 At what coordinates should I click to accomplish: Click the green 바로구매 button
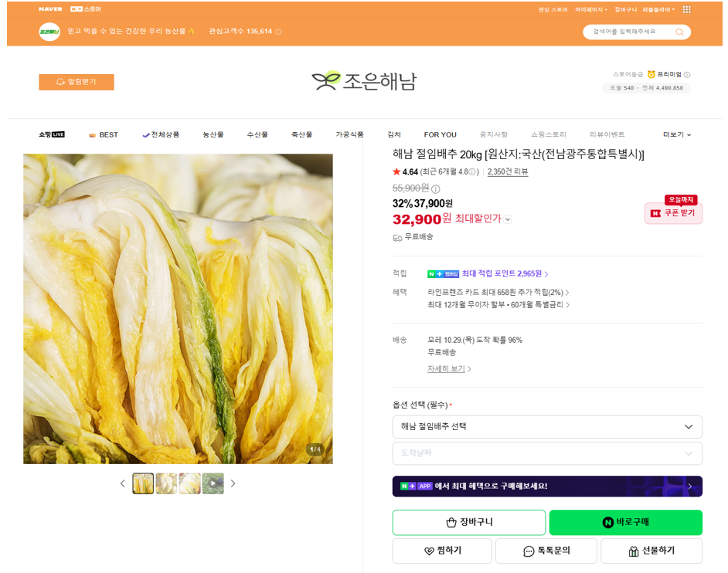coord(625,523)
